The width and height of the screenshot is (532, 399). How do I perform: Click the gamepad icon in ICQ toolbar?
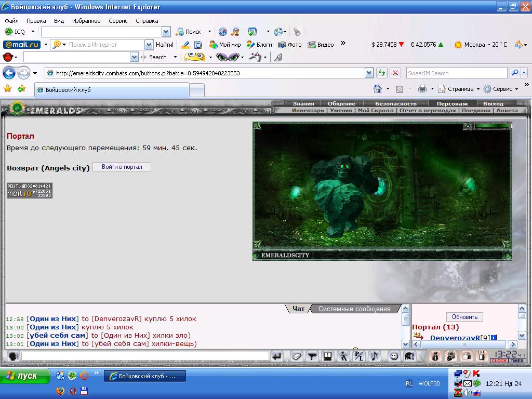pos(278,32)
